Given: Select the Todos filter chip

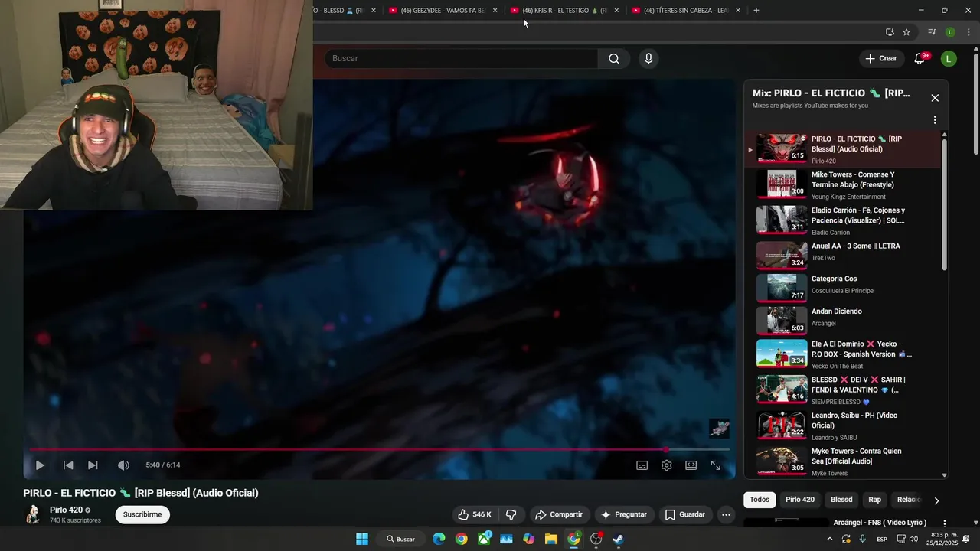Looking at the screenshot, I should (759, 500).
